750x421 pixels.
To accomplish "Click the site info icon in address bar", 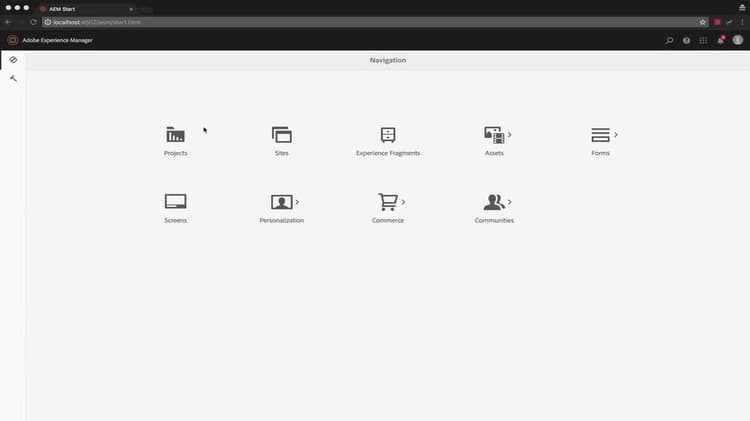I will point(48,22).
